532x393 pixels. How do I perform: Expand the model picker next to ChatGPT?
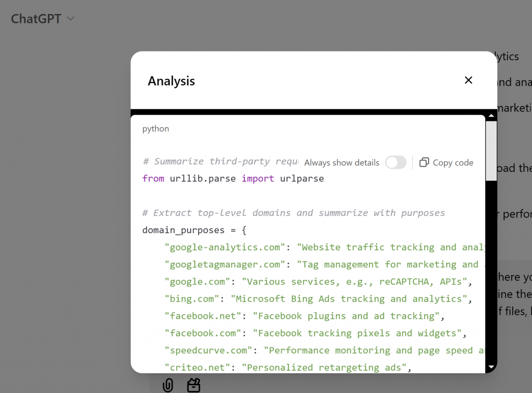(x=70, y=18)
